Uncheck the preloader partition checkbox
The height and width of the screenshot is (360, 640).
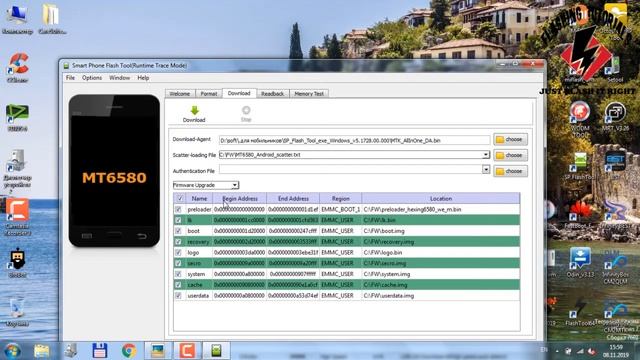pyautogui.click(x=178, y=209)
